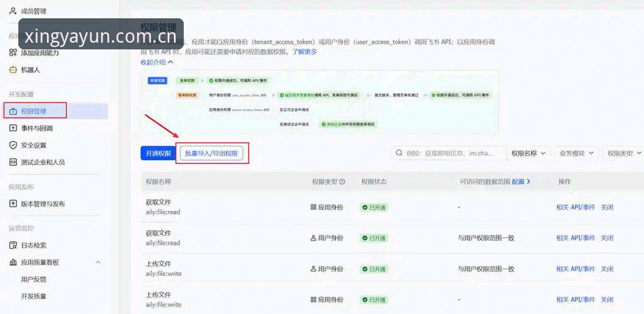Click the 版本管理与发布 upload icon
The width and height of the screenshot is (644, 314).
click(13, 204)
